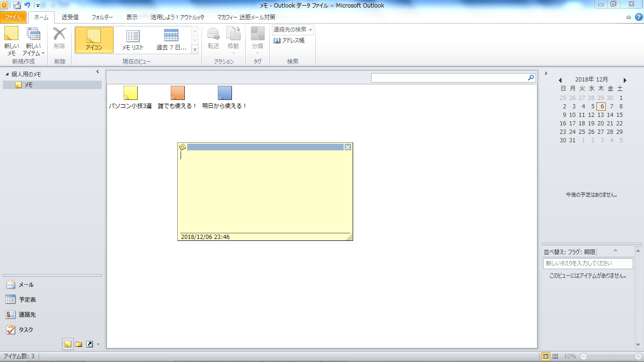The height and width of the screenshot is (362, 644).
Task: Toggle the reading view button in status bar
Action: coord(555,356)
